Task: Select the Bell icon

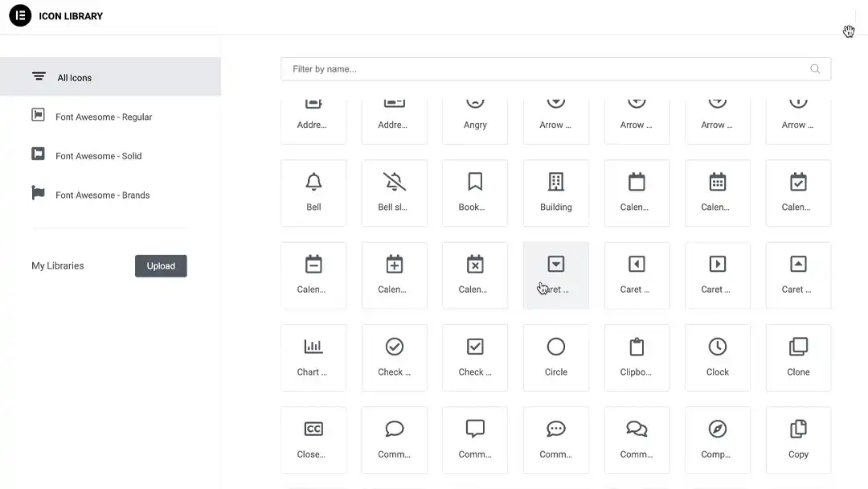Action: pyautogui.click(x=313, y=192)
